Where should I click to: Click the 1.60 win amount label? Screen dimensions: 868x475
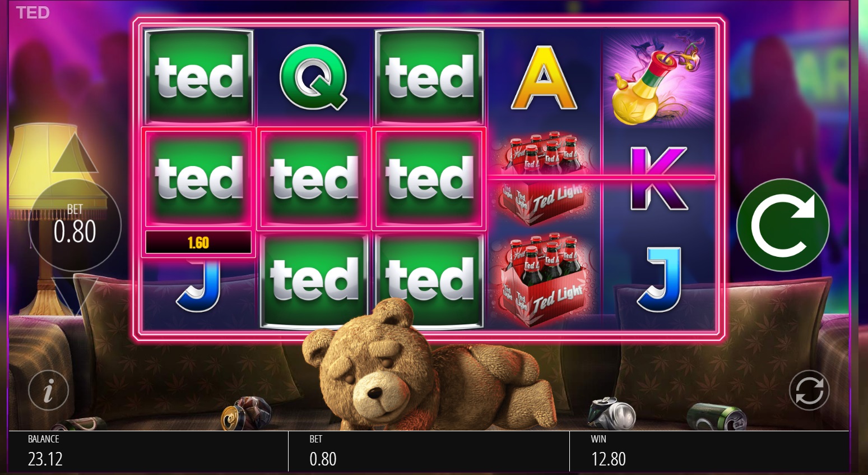198,243
